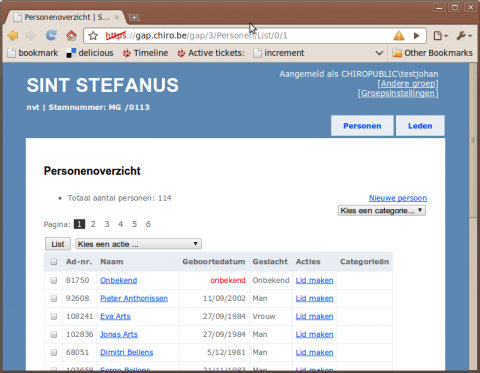Click the Go play arrow in address bar

[x=416, y=35]
